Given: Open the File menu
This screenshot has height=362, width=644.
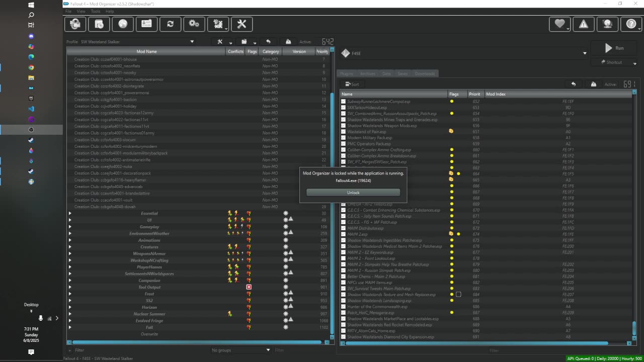Looking at the screenshot, I should (68, 11).
